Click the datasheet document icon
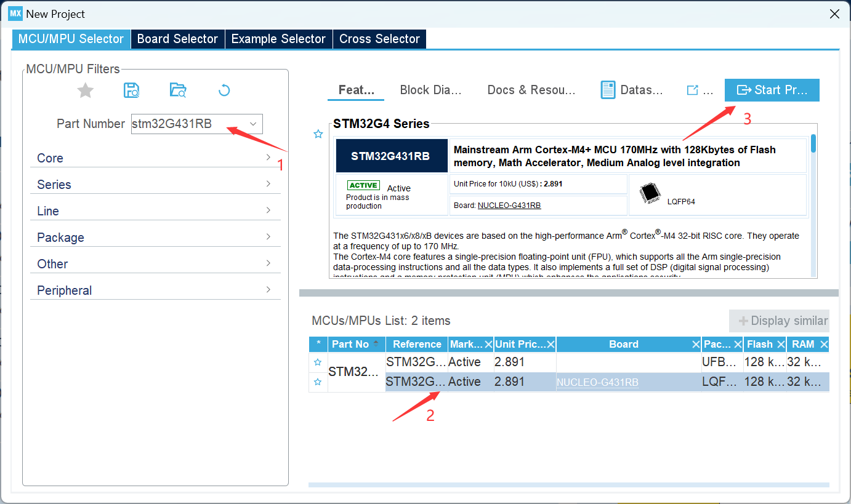The height and width of the screenshot is (504, 851). (x=608, y=90)
